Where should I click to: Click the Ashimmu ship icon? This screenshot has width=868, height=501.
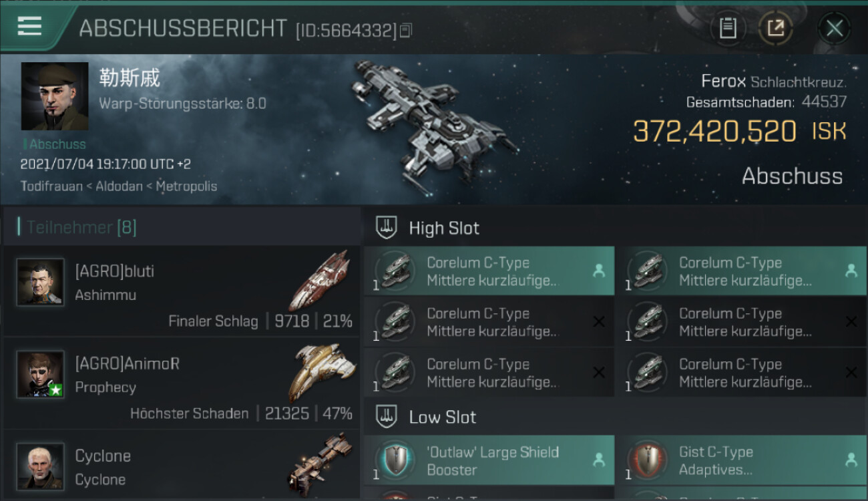[x=319, y=281]
